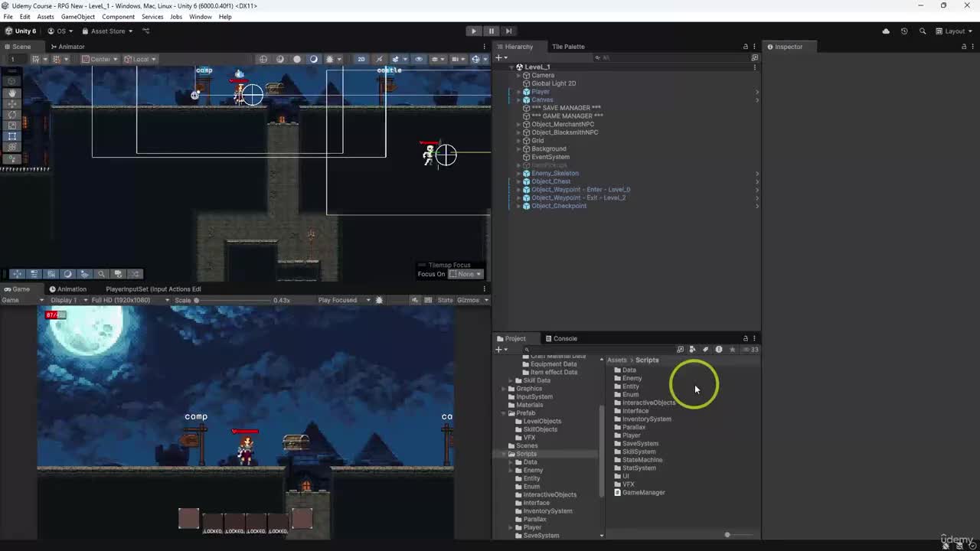Open the Component menu

[x=118, y=17]
